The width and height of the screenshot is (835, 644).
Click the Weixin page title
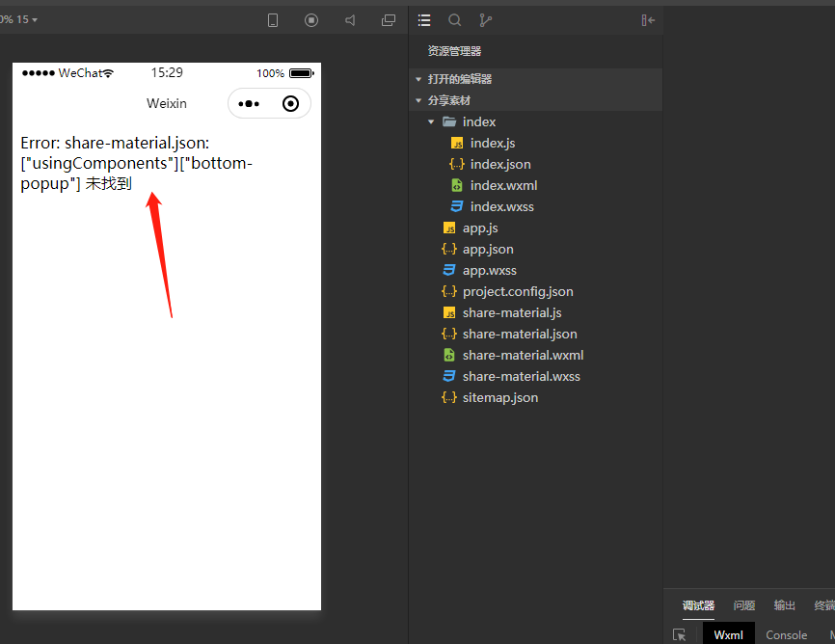(x=167, y=103)
